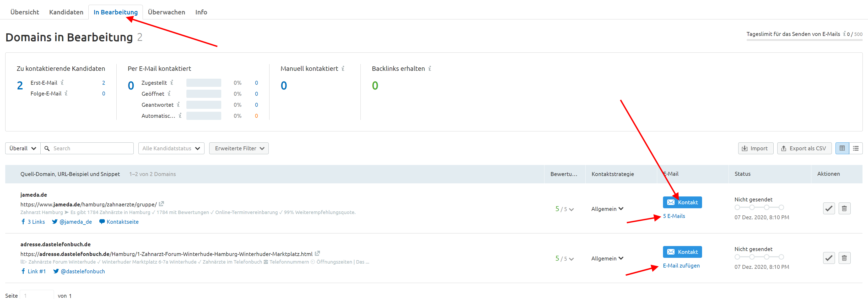Click the Search input field
Image resolution: width=868 pixels, height=299 pixels.
point(87,148)
